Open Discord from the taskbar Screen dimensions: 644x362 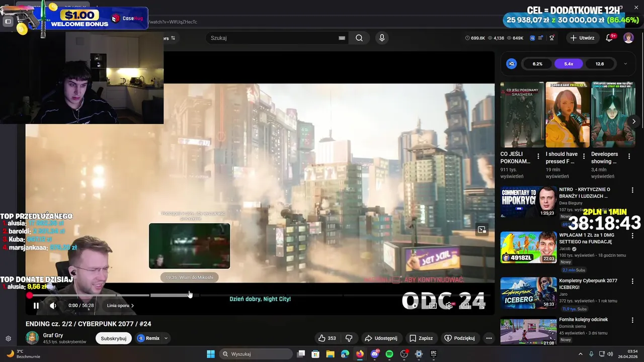[x=374, y=354]
